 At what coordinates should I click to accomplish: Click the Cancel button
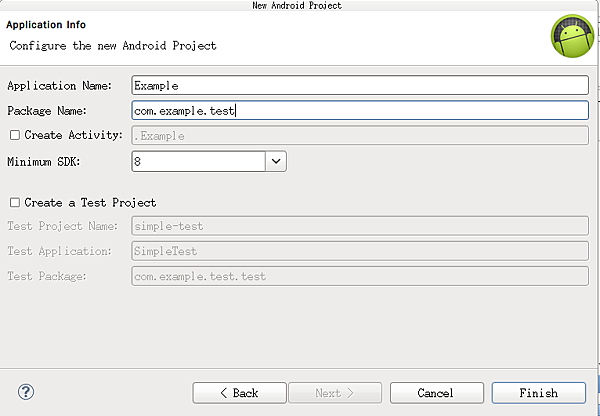click(x=437, y=393)
